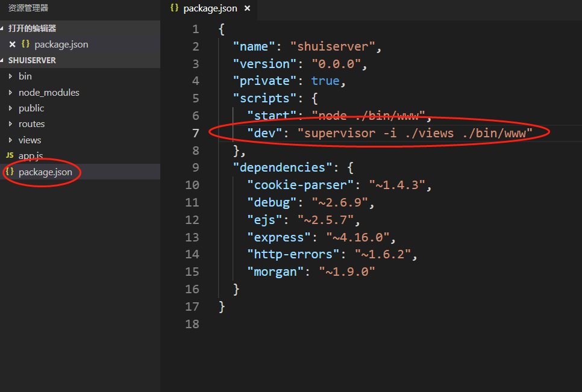Select the routes folder name
Image resolution: width=582 pixels, height=392 pixels.
pos(31,124)
